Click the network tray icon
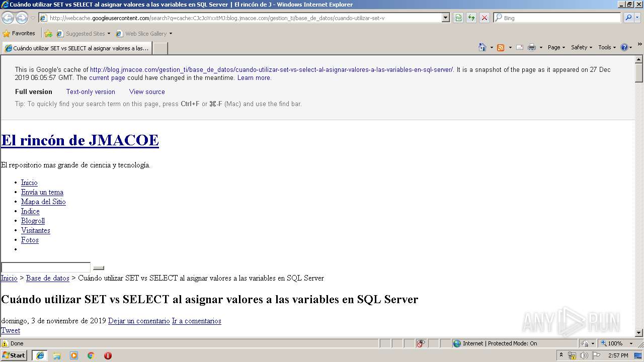The height and width of the screenshot is (362, 644). (572, 355)
